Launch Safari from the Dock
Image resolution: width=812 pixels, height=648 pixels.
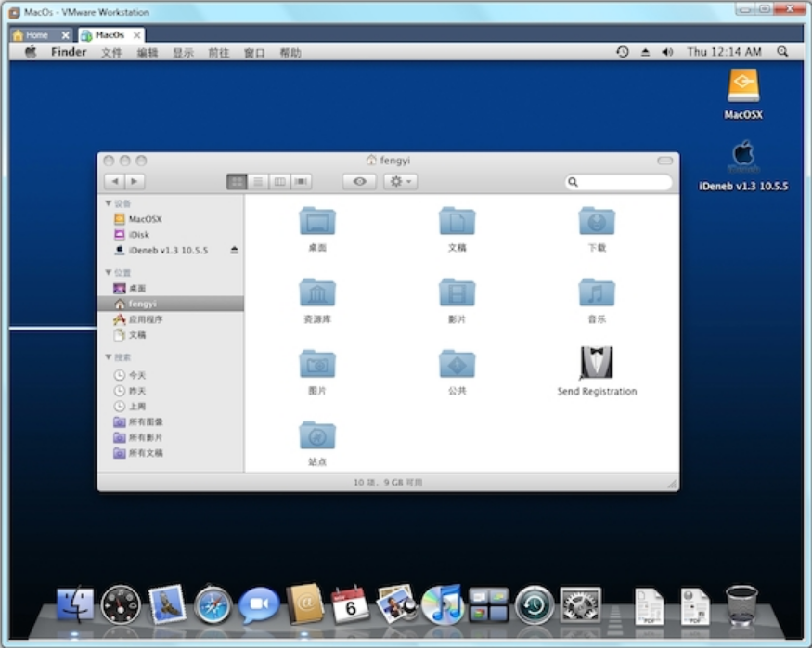(213, 605)
